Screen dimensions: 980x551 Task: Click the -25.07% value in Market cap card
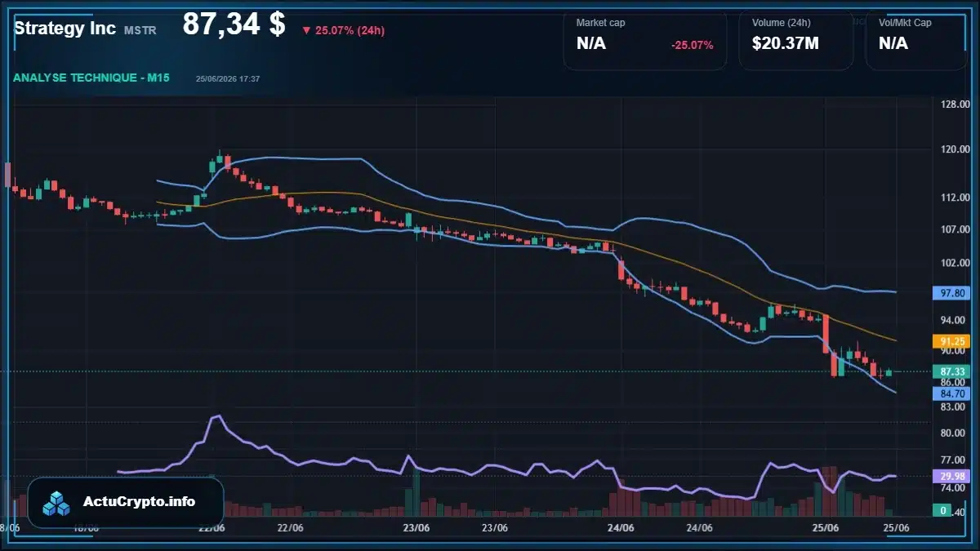coord(693,45)
